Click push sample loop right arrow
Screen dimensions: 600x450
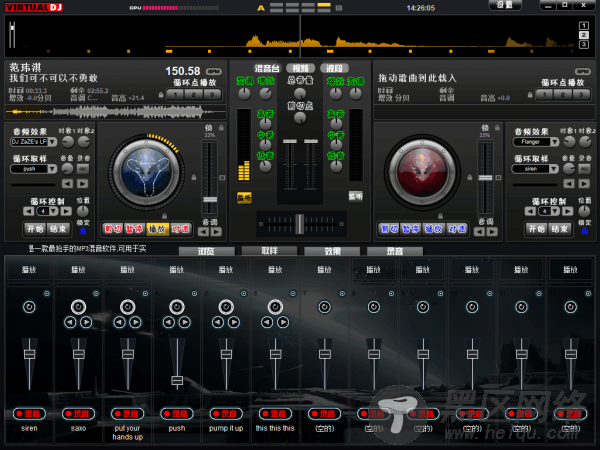coord(184,322)
